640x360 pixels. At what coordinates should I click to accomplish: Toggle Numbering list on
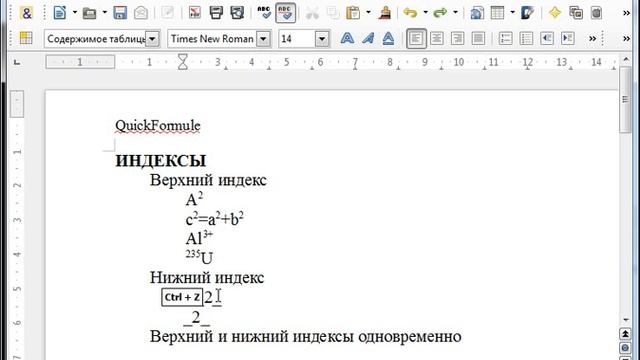click(x=505, y=39)
